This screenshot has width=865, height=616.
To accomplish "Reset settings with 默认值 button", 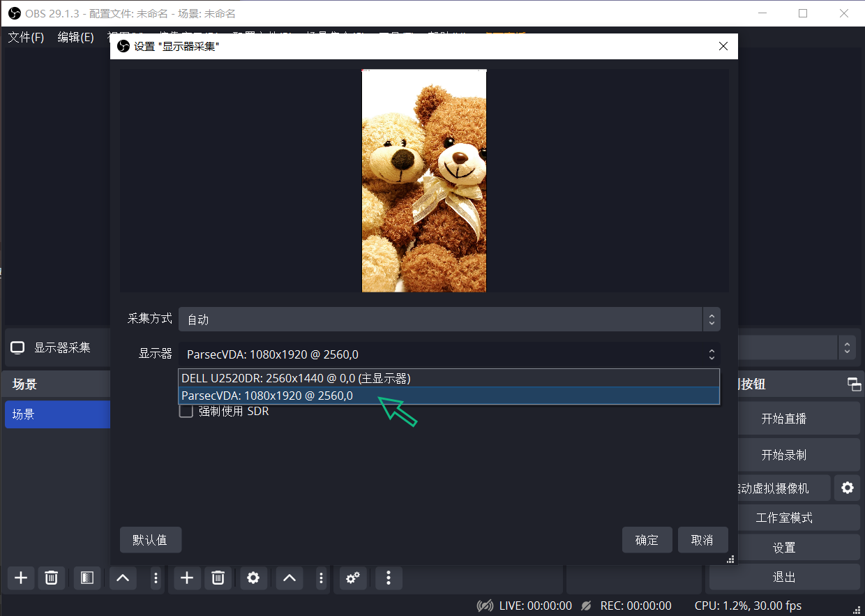I will (x=151, y=540).
